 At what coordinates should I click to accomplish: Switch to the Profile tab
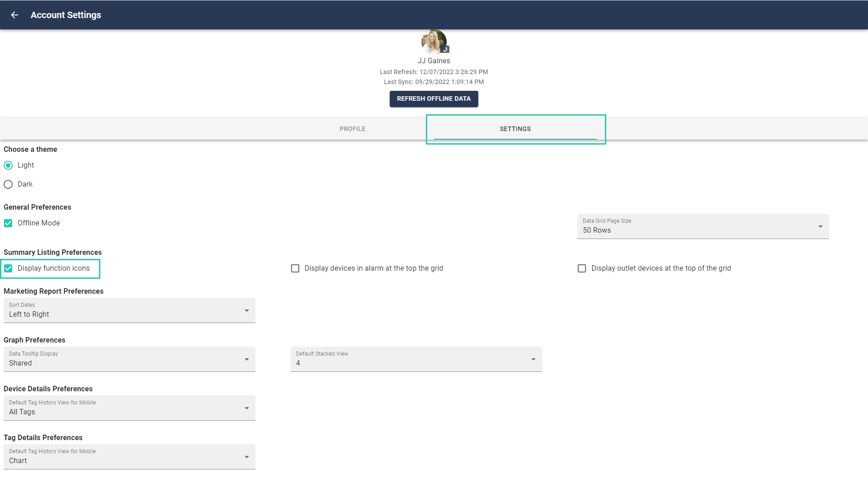(353, 129)
